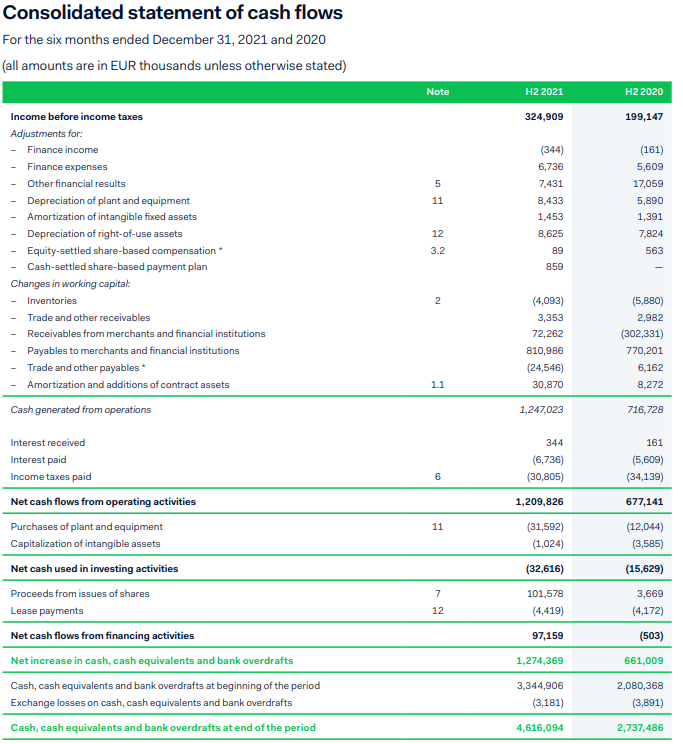This screenshot has width=683, height=744.
Task: Click the "Consolidated statement of cash flows" title
Action: click(173, 14)
